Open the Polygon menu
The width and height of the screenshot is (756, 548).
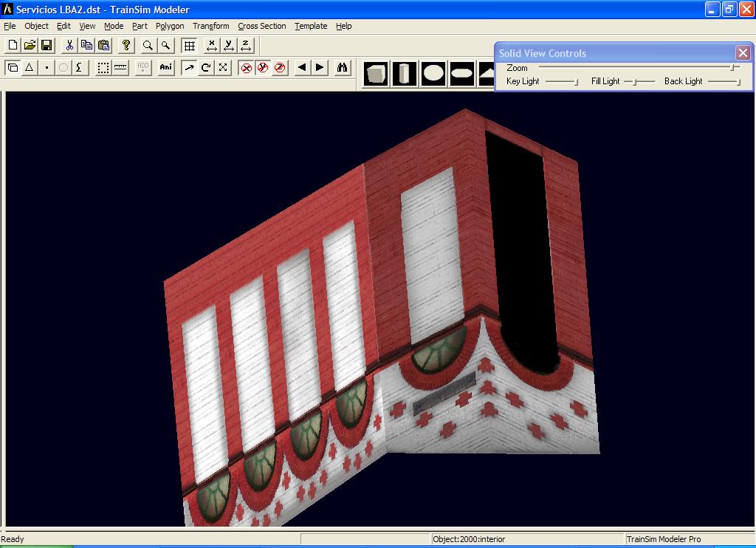(170, 26)
